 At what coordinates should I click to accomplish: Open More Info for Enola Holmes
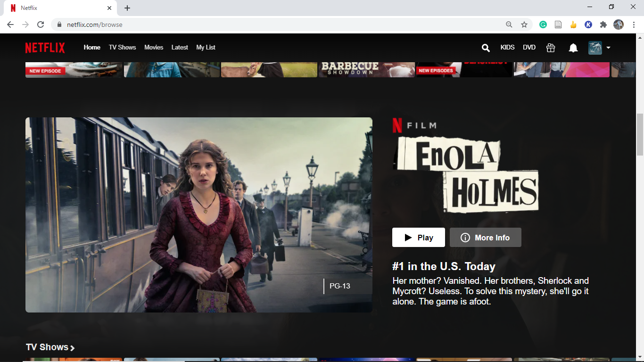click(486, 238)
